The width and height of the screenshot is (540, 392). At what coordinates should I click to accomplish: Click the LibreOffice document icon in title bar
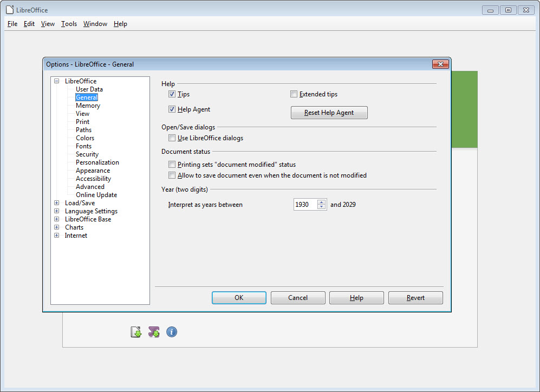pyautogui.click(x=10, y=10)
